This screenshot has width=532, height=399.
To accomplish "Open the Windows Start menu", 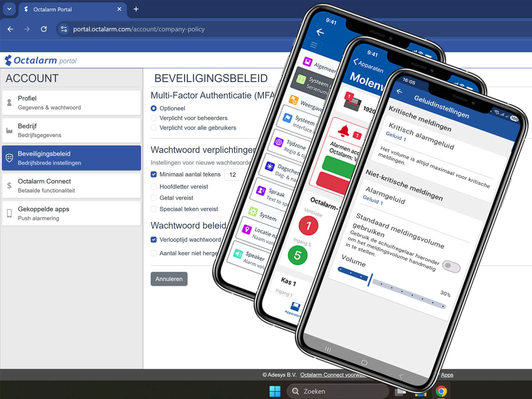I will click(x=275, y=391).
